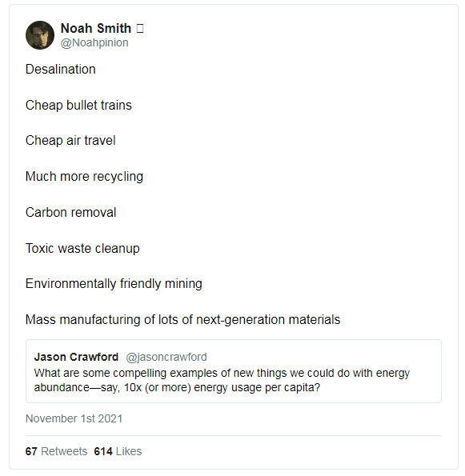465x476 pixels.
Task: Click the Toxic waste cleanup line
Action: [82, 248]
